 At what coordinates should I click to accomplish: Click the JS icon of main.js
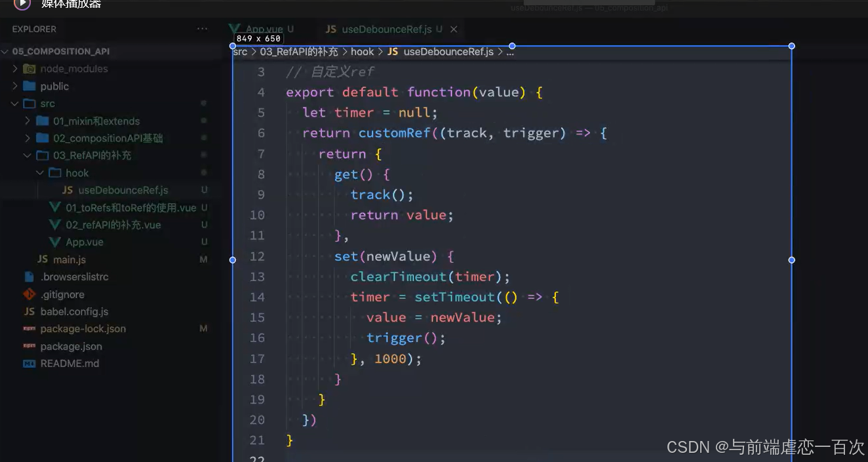[43, 260]
